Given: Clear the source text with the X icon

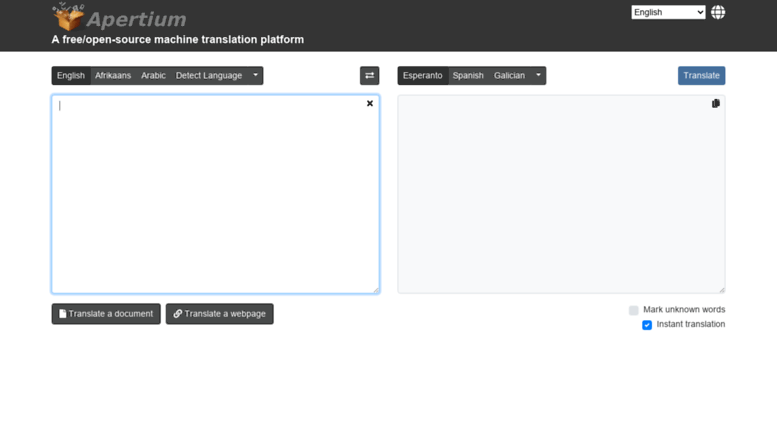Looking at the screenshot, I should point(370,104).
